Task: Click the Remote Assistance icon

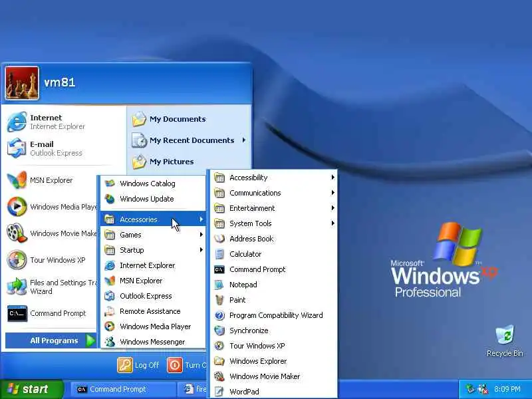Action: click(110, 311)
